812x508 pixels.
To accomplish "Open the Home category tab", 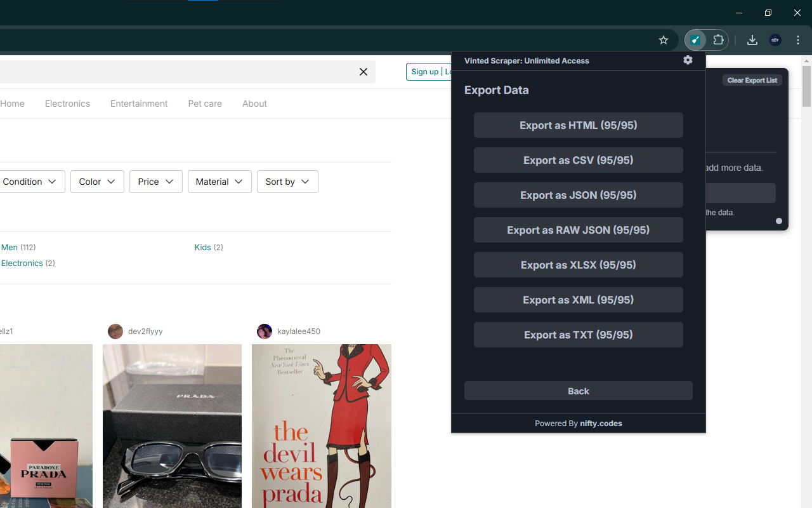I will [12, 104].
